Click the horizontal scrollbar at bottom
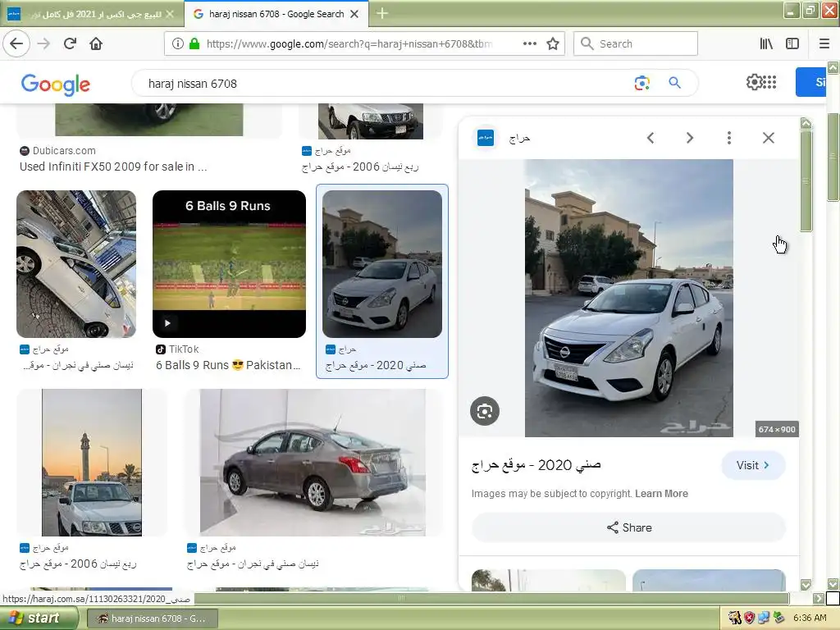840x630 pixels. tap(402, 598)
